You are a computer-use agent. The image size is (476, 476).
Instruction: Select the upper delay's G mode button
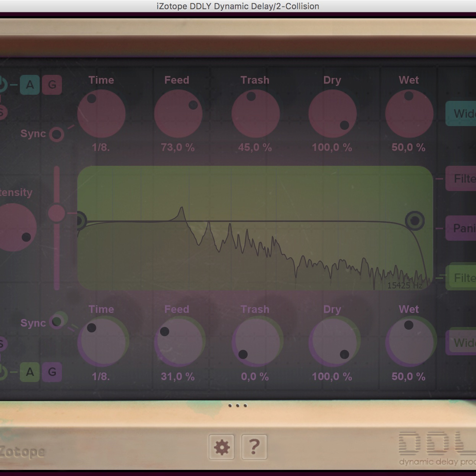tap(52, 85)
